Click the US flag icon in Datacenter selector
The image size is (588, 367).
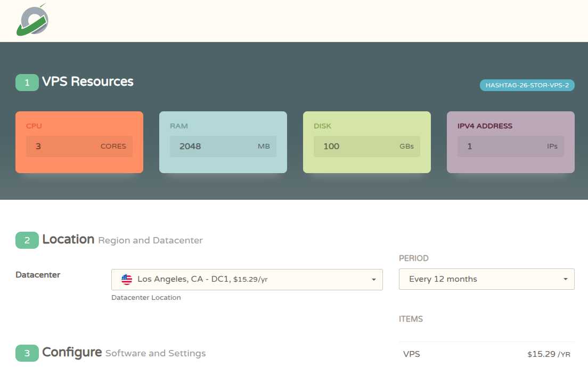[x=127, y=280]
